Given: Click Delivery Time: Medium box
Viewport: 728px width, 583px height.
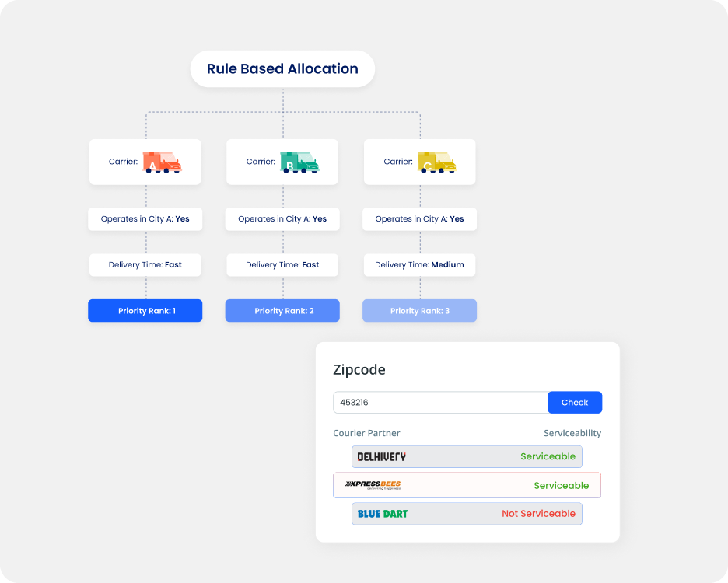Looking at the screenshot, I should click(419, 265).
